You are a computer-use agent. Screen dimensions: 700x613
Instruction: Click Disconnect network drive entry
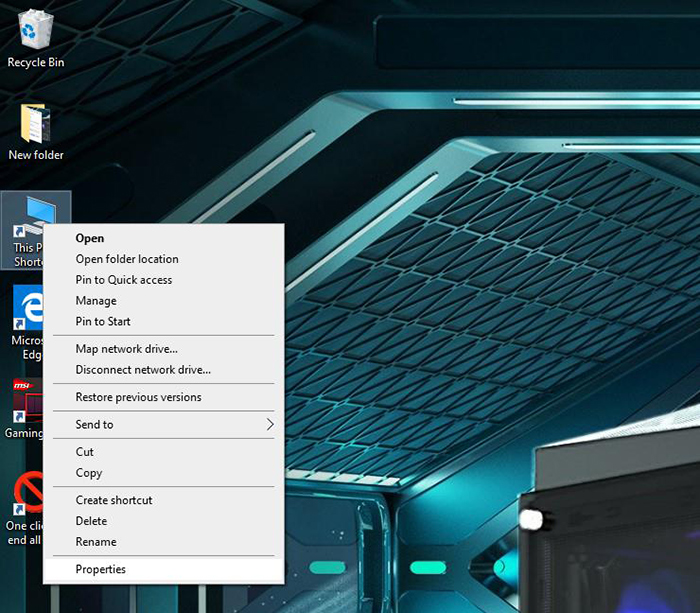[143, 370]
